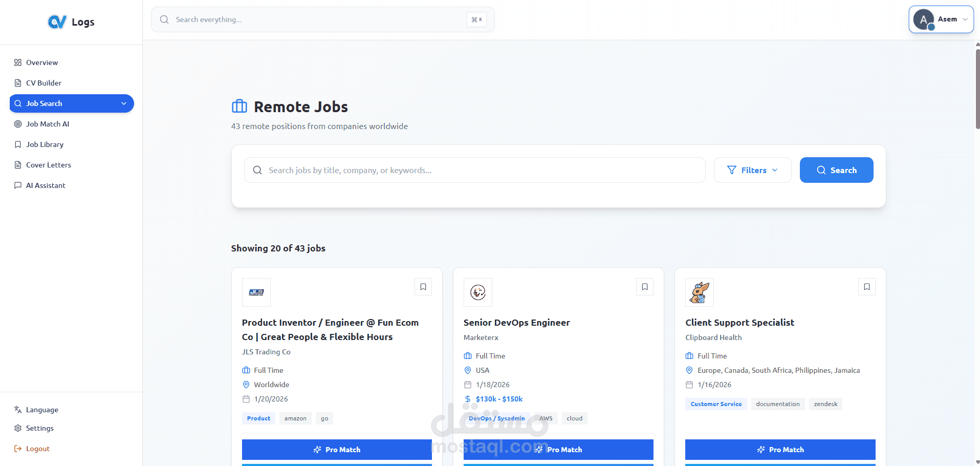Screen dimensions: 980x466
Task: Click the CV Logs logo icon
Action: pyautogui.click(x=57, y=22)
